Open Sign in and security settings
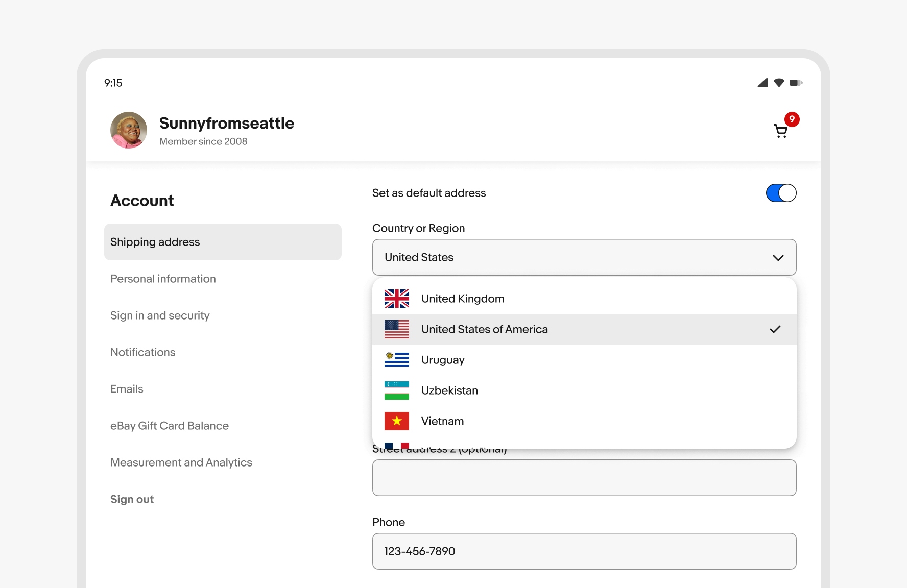 click(160, 315)
